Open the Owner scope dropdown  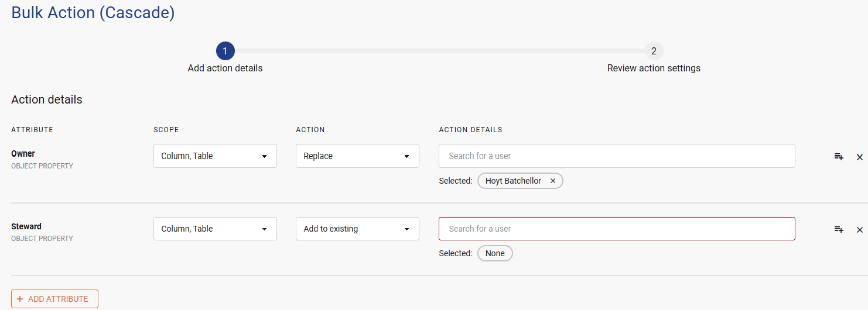[215, 156]
